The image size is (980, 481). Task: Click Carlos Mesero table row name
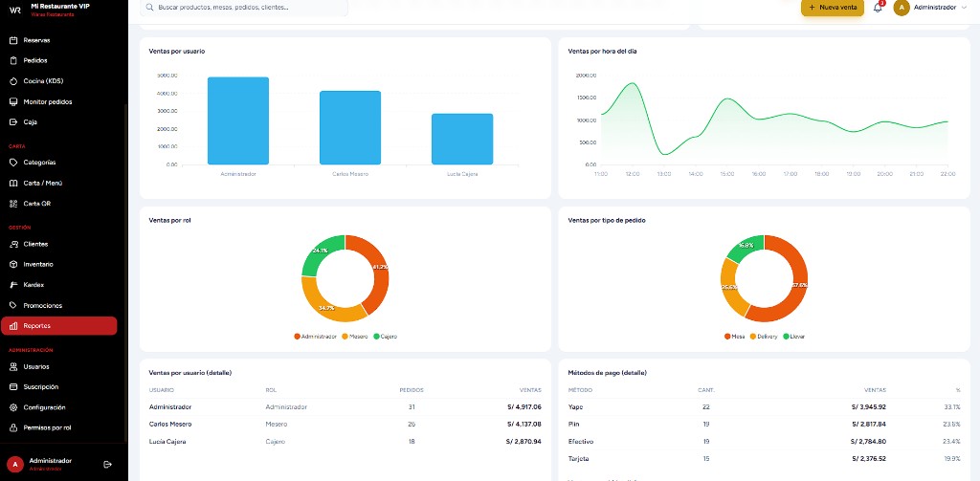[170, 425]
